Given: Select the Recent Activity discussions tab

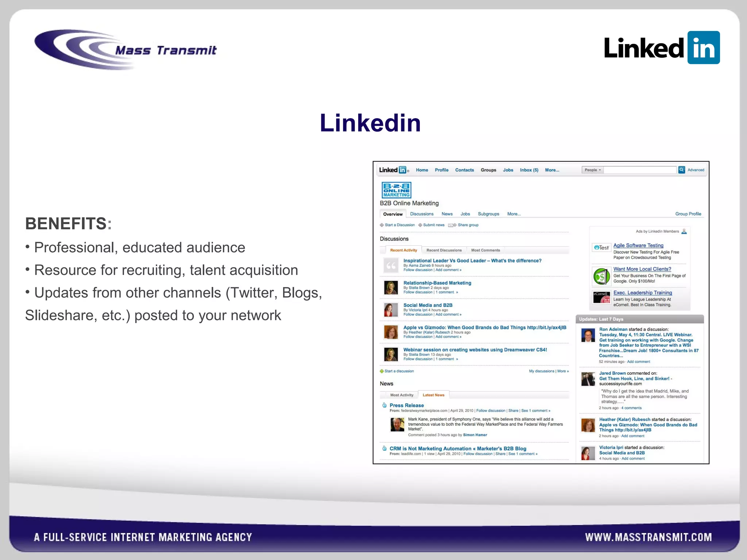Looking at the screenshot, I should [403, 250].
